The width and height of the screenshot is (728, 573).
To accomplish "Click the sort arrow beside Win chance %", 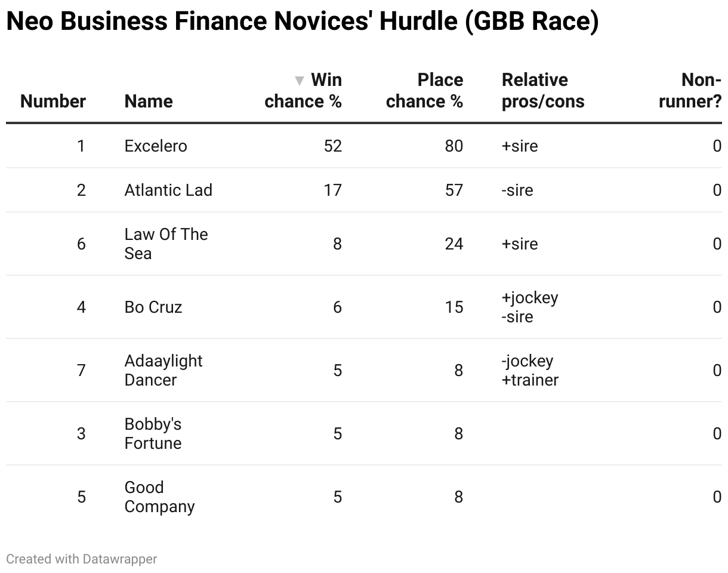I will coord(300,81).
